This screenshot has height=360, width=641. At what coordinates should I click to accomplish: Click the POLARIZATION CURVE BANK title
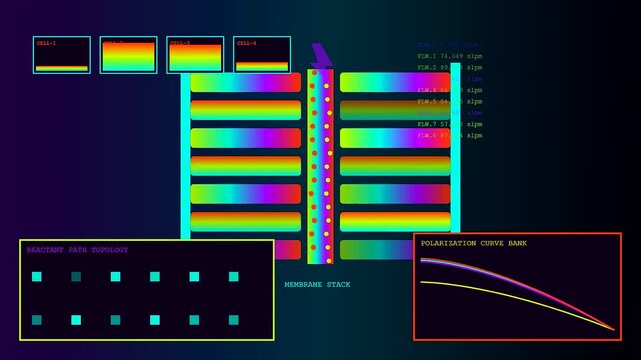coord(474,243)
